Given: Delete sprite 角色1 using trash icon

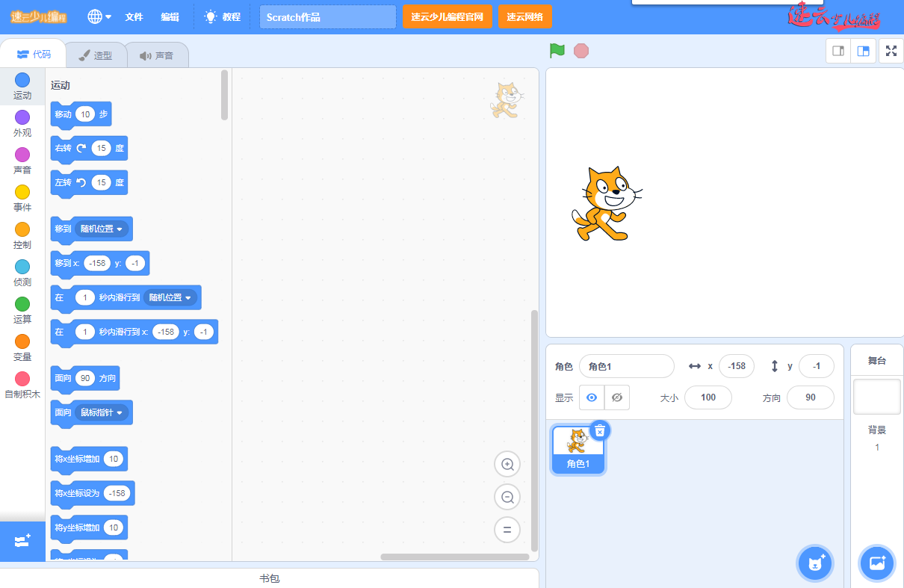Looking at the screenshot, I should [x=600, y=430].
